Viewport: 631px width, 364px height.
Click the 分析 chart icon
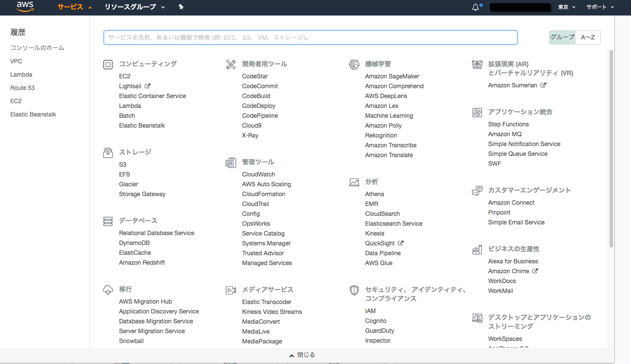click(354, 182)
